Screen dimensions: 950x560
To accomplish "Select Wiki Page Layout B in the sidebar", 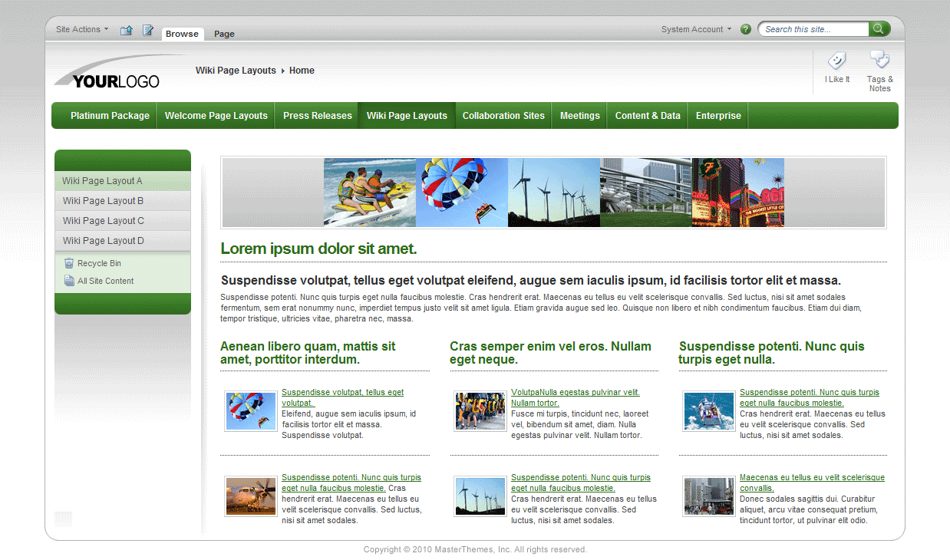I will click(104, 200).
